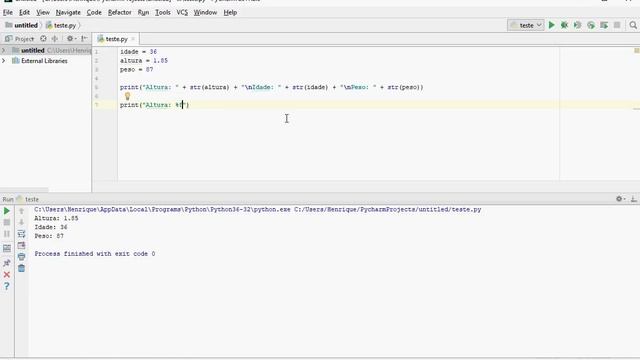
Task: Open the Edit menu
Action: click(x=24, y=13)
